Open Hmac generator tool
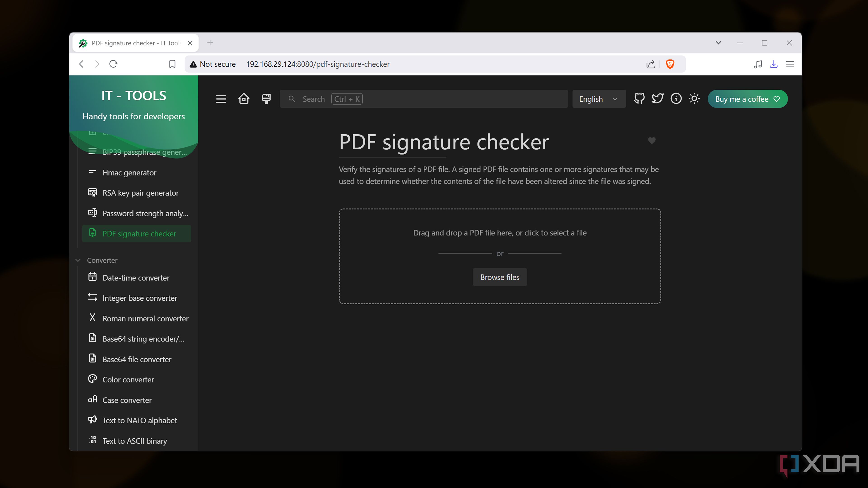Viewport: 868px width, 488px height. [x=137, y=173]
